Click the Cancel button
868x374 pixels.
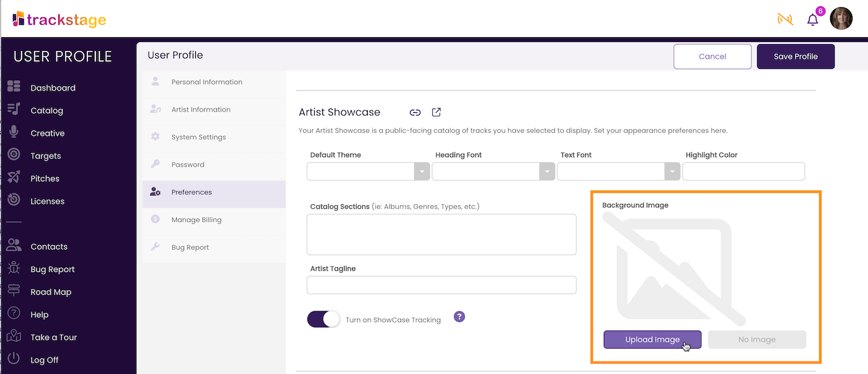[x=712, y=56]
